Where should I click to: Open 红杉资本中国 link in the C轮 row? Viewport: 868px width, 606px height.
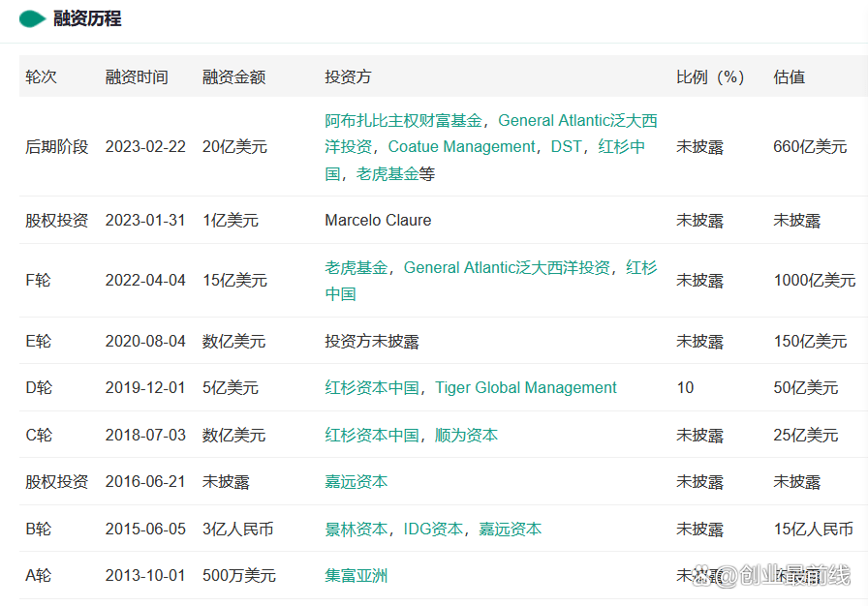(371, 436)
